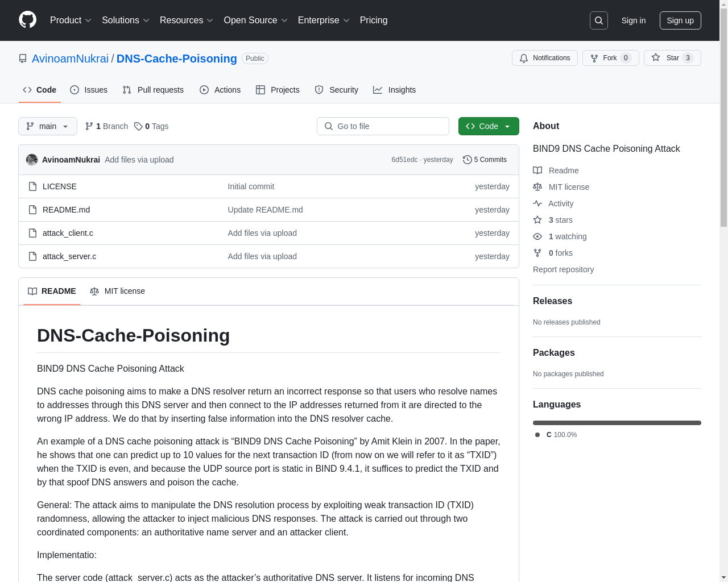
Task: Click the Go to file search field
Action: click(383, 126)
